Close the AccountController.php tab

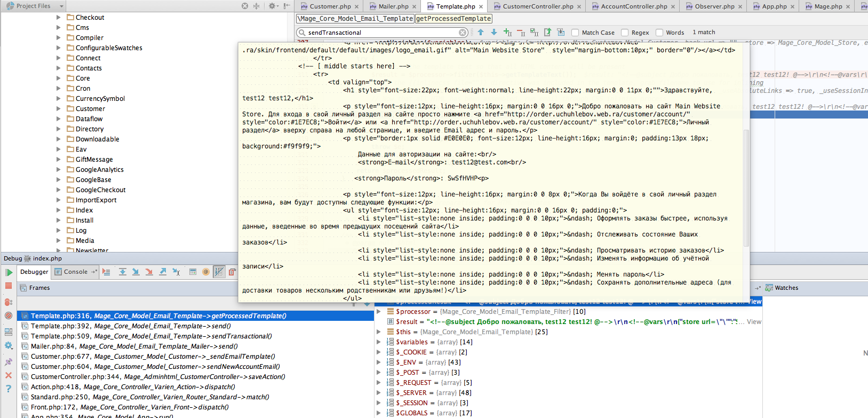coord(673,7)
